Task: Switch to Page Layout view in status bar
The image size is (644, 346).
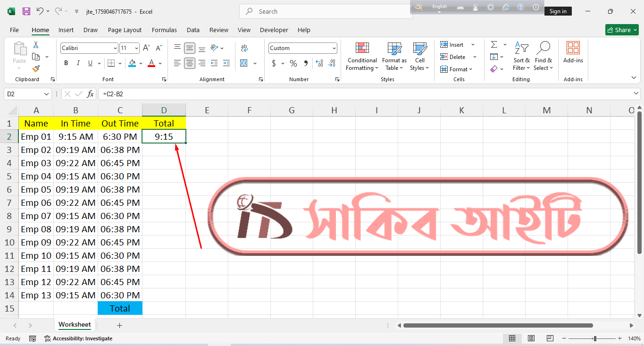Action: (531, 338)
